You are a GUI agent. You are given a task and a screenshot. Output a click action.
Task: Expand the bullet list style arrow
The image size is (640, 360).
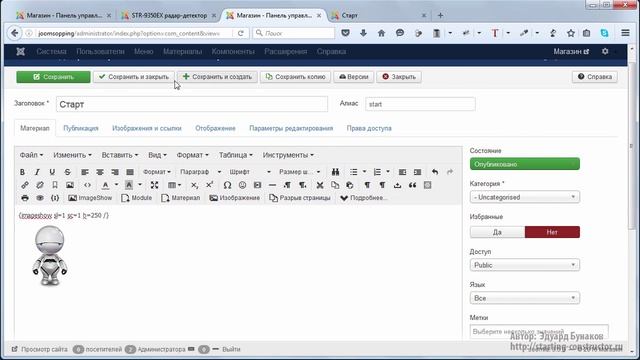click(x=364, y=172)
